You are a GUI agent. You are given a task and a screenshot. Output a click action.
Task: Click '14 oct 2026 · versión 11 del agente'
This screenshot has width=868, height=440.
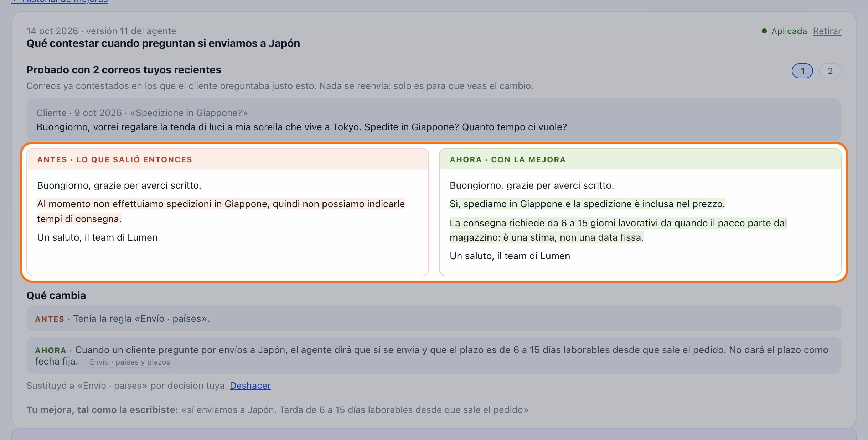pyautogui.click(x=101, y=31)
